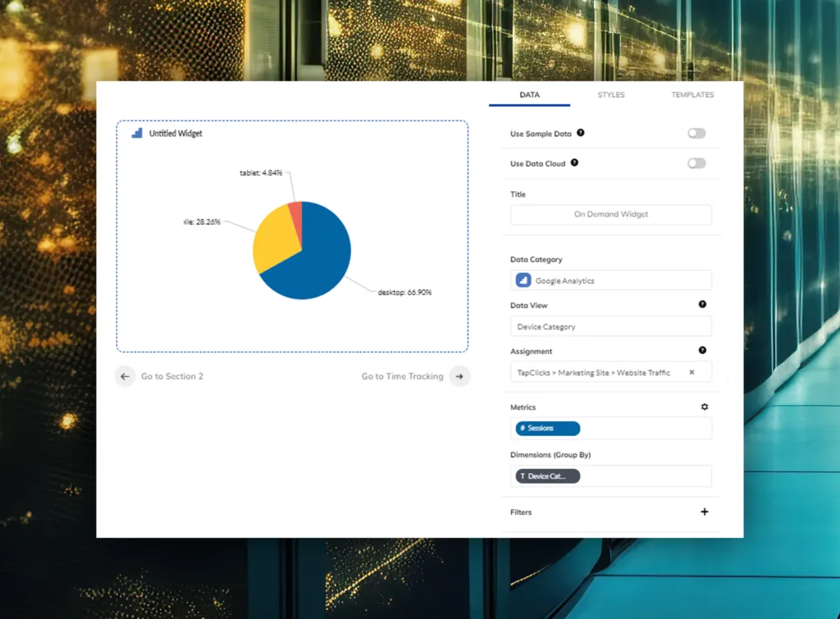Image resolution: width=840 pixels, height=619 pixels.
Task: Click the Title input field
Action: click(610, 214)
